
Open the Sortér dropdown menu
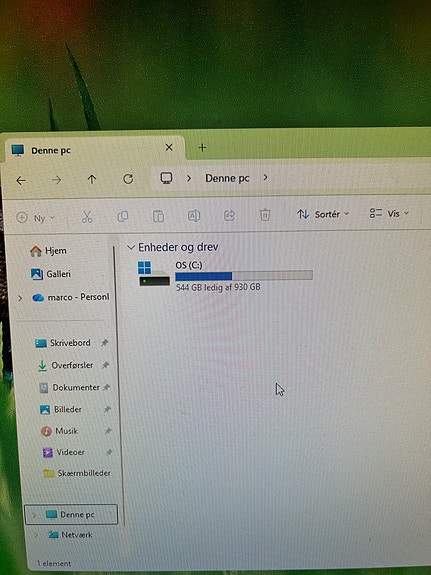point(323,214)
